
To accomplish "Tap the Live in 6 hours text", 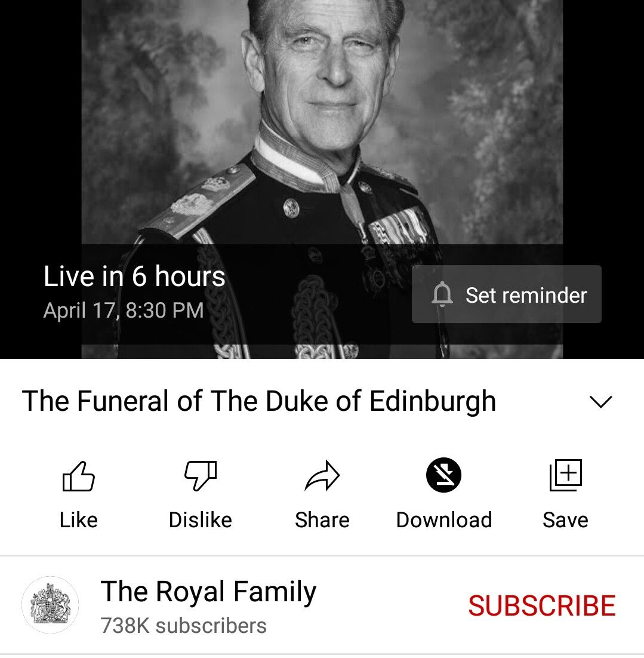I will click(x=134, y=276).
